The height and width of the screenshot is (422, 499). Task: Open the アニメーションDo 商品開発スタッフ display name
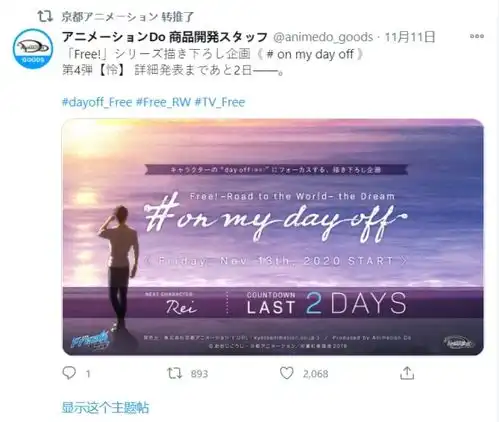click(165, 37)
